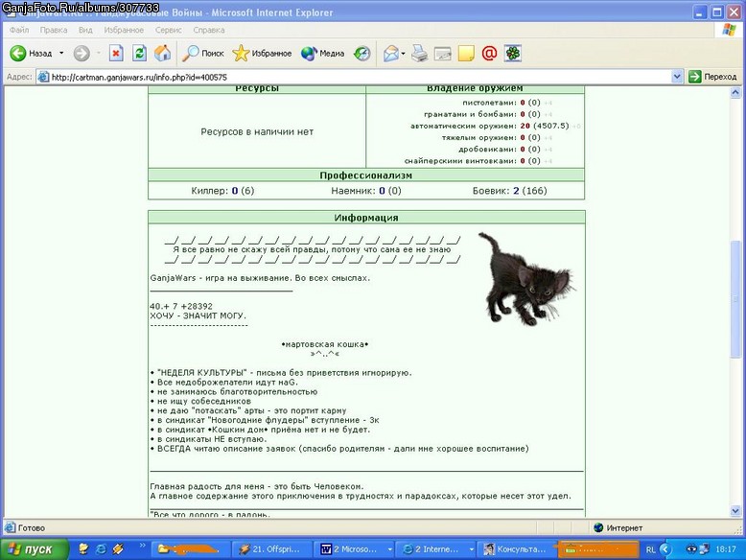Viewport: 746px width, 560px height.
Task: Click the Киллер: 0 (6) value
Action: [222, 191]
